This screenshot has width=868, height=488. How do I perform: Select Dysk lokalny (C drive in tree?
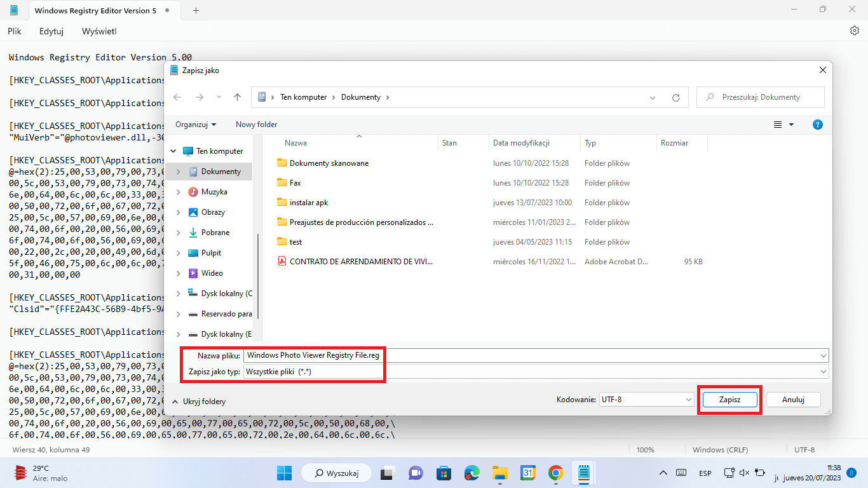tap(220, 294)
